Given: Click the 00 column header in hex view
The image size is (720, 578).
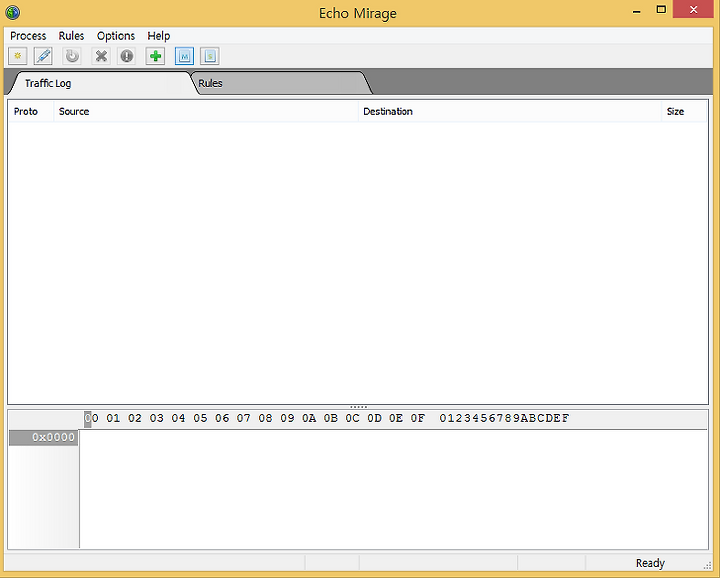Looking at the screenshot, I should (91, 418).
